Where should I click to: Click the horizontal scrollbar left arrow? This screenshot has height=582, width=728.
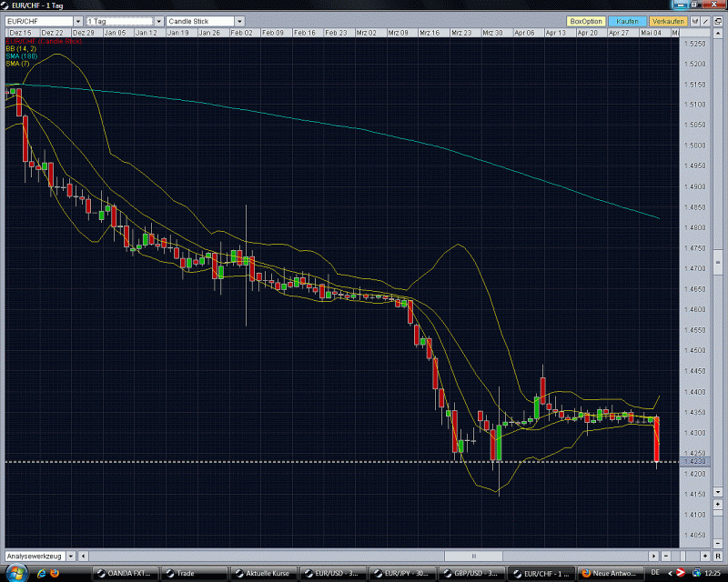(x=83, y=556)
